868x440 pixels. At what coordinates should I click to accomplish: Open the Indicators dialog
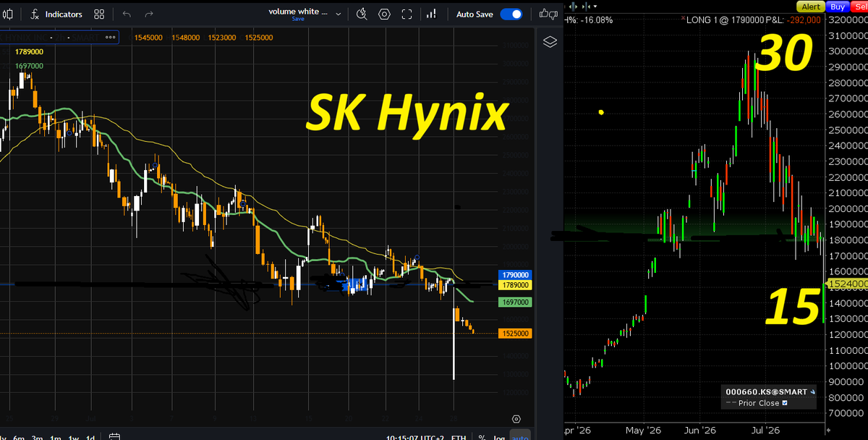[x=56, y=14]
